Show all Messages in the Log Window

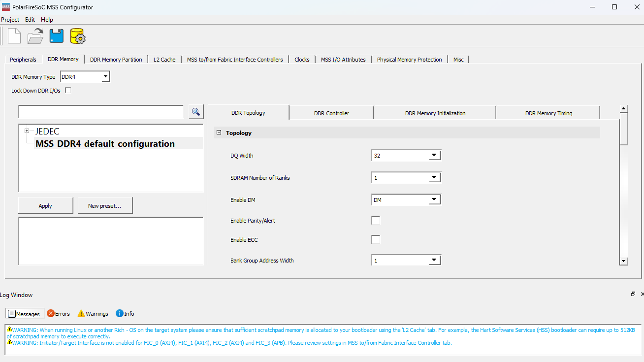tap(24, 314)
